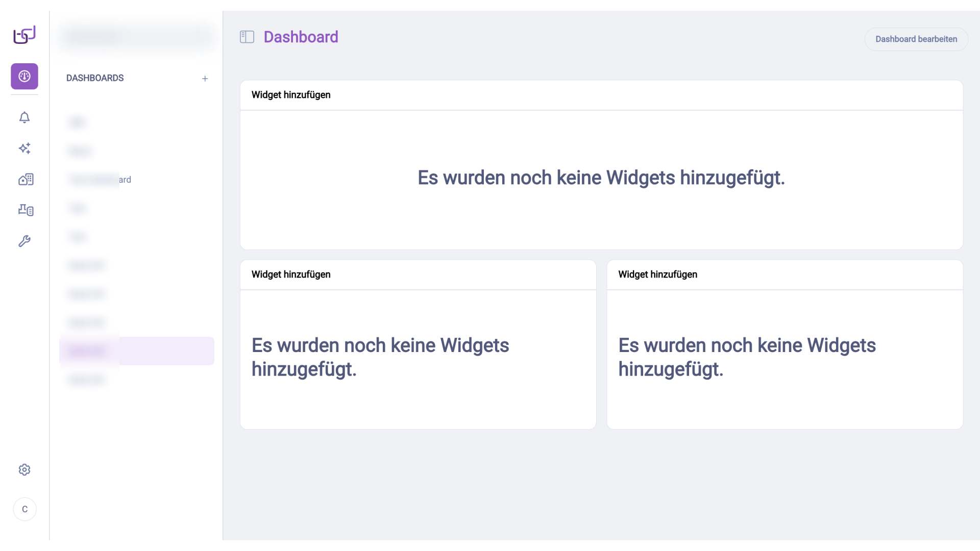Open the user avatar labeled C
This screenshot has width=980, height=551.
(24, 509)
